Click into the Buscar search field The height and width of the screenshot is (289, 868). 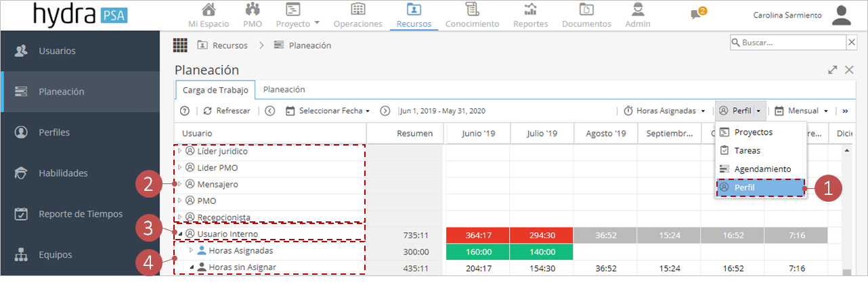tap(788, 43)
